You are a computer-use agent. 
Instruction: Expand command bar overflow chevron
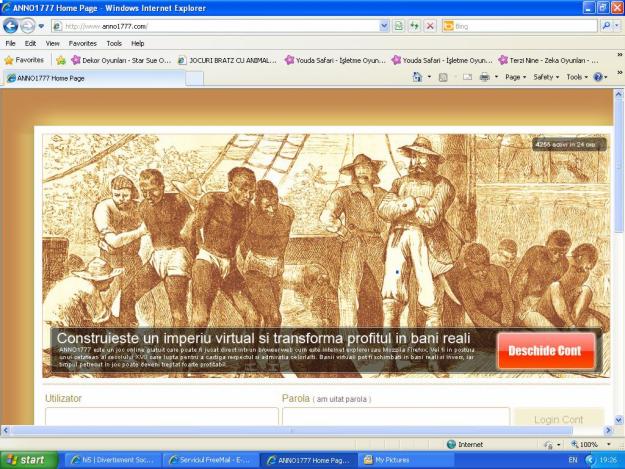pos(619,72)
